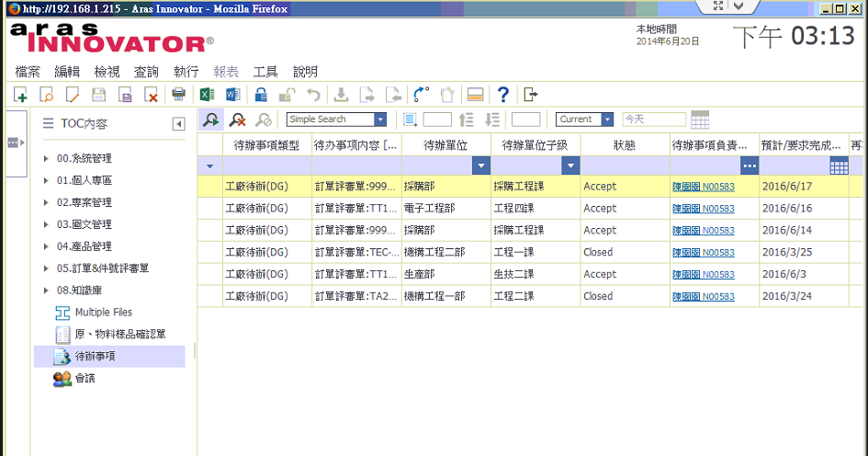Open Help via the question mark icon
Screen dimensions: 868x456
[502, 94]
